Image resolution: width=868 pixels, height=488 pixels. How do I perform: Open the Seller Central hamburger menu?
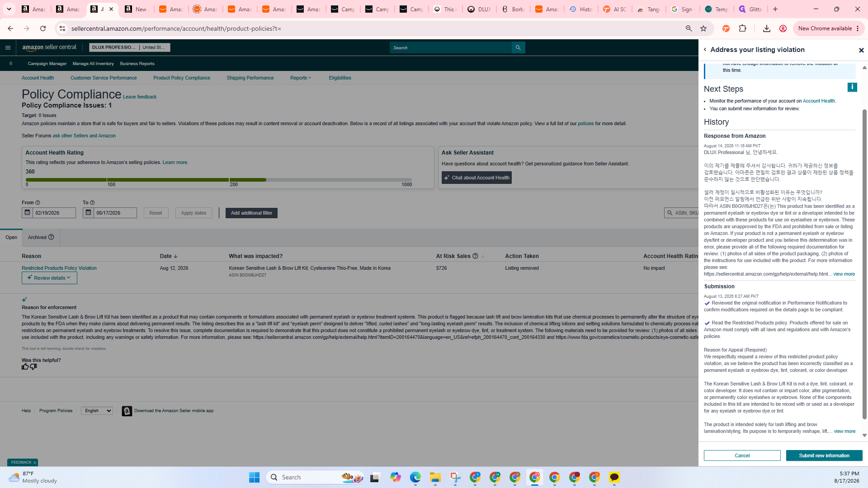[8, 47]
